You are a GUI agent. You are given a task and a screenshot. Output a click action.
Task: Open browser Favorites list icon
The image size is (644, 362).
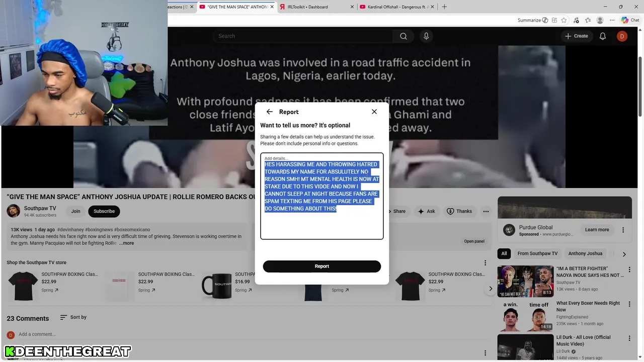pyautogui.click(x=588, y=20)
